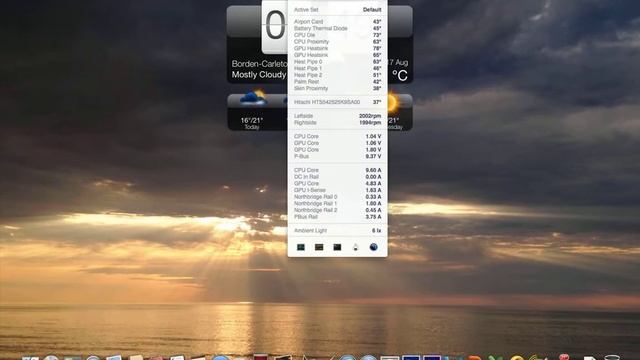640x360 pixels.
Task: Click the small white bottle-shaped icon in sensor panel
Action: [356, 247]
